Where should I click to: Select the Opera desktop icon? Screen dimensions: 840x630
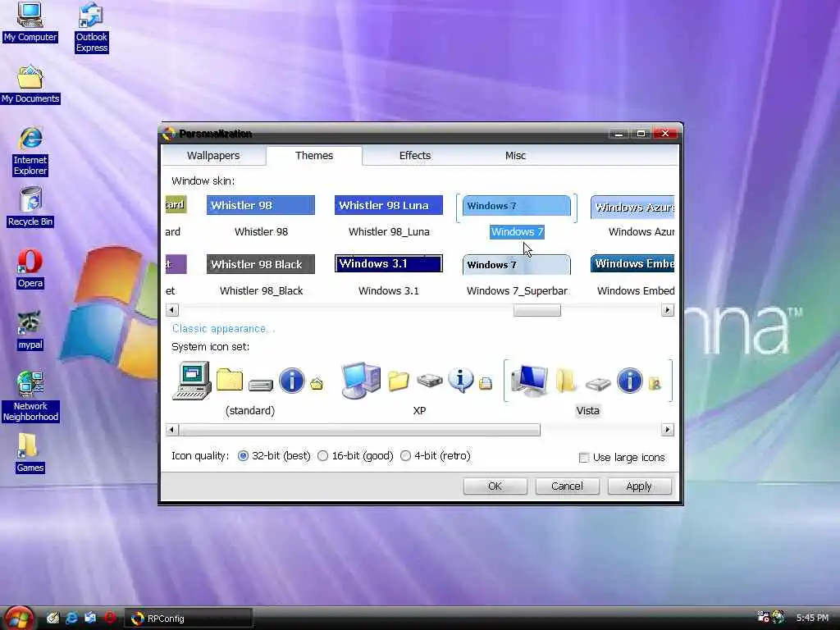pos(30,269)
